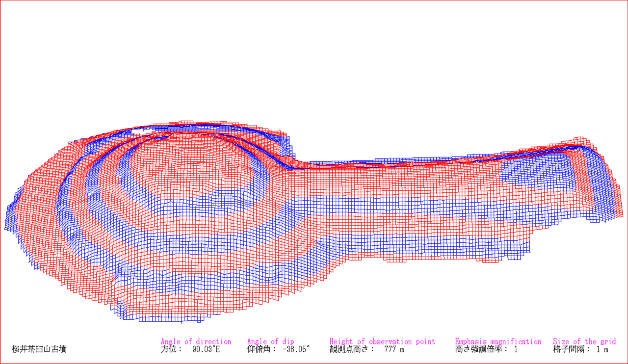Select the 仰俯角 value -36.05°
This screenshot has height=364, width=628.
pyautogui.click(x=296, y=349)
